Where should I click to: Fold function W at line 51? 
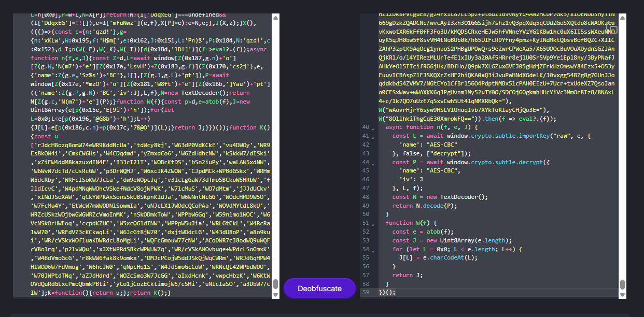(x=373, y=223)
